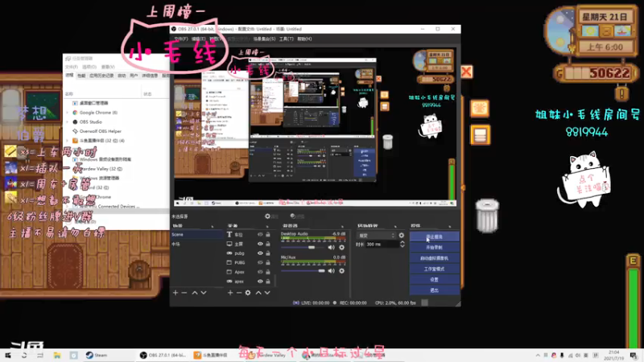The image size is (644, 362).
Task: Move the selected source down in Sources panel
Action: click(x=267, y=293)
